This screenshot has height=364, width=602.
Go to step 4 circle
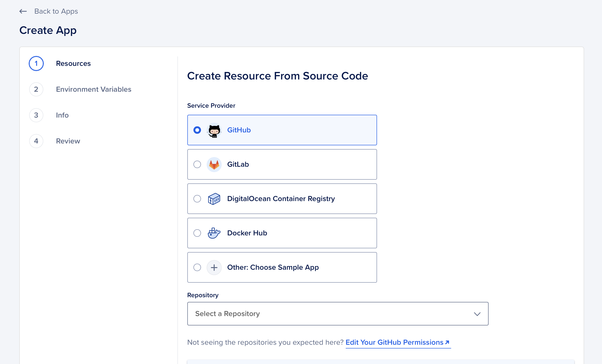36,141
